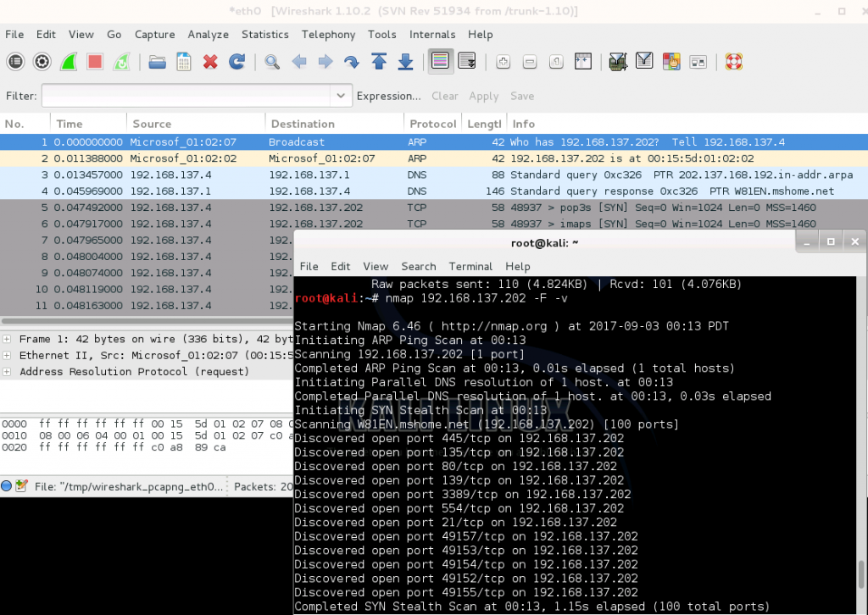Select packet 4 DNS query response row

(x=434, y=191)
